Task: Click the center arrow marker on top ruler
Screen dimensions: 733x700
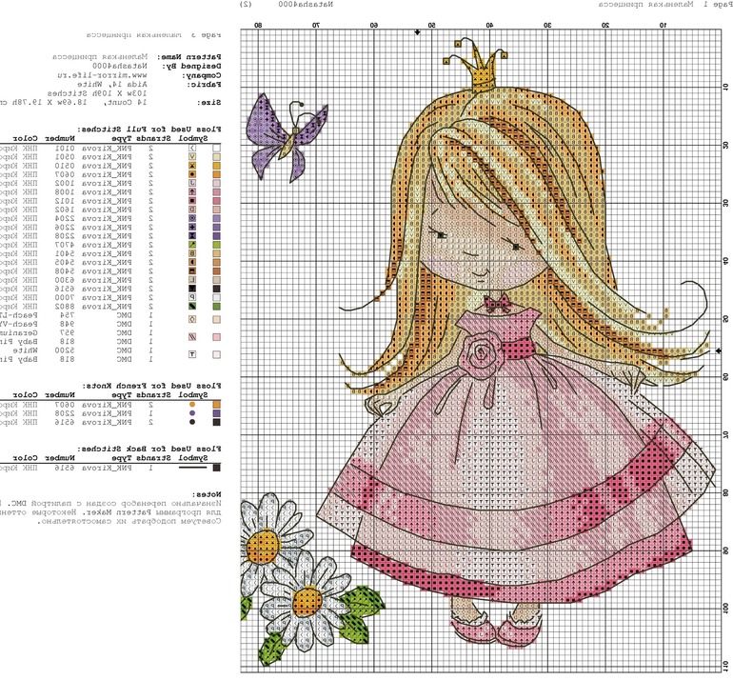Action: coord(416,33)
